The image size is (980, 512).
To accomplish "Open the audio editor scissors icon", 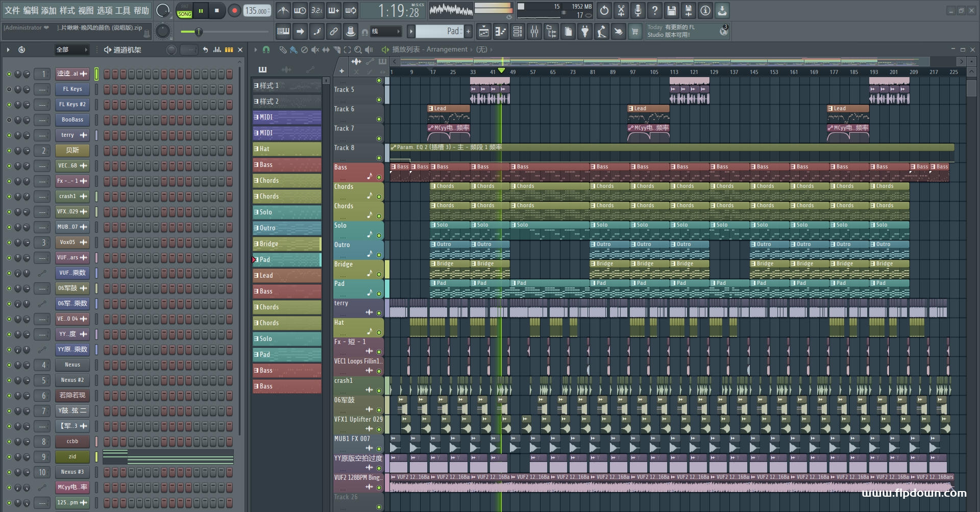I will point(621,10).
